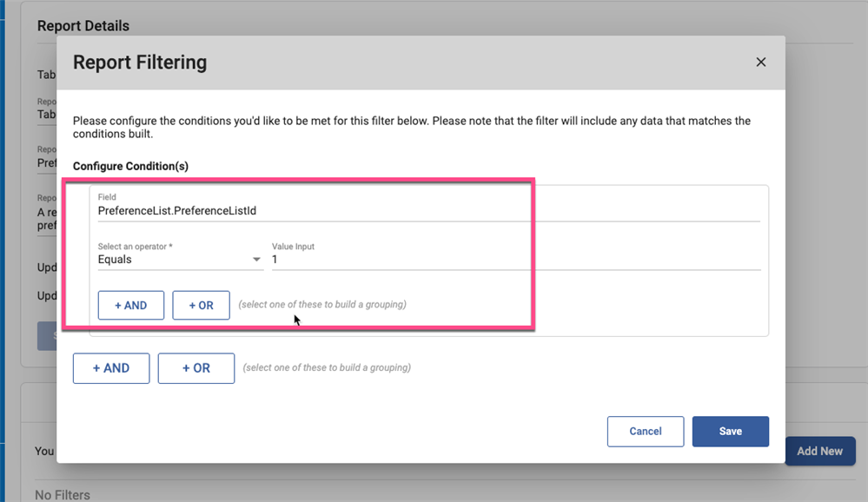Click the PreferenceList.PreferenceListId field input
The width and height of the screenshot is (868, 502).
coord(427,211)
